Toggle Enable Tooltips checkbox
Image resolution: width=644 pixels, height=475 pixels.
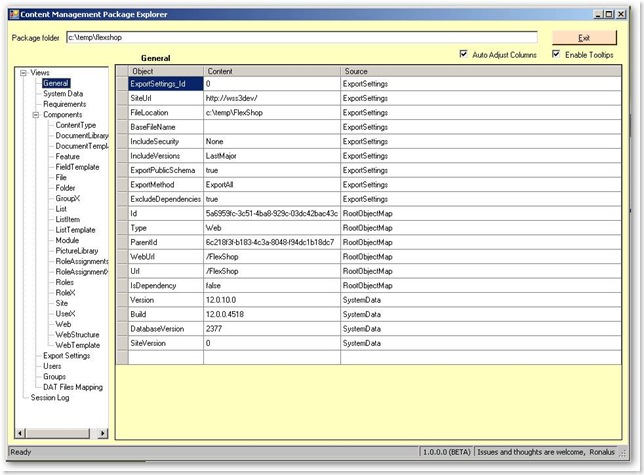pos(556,54)
